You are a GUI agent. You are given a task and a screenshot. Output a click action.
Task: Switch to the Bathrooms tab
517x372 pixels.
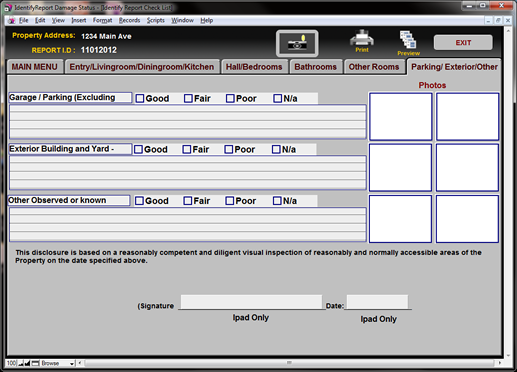tap(316, 67)
